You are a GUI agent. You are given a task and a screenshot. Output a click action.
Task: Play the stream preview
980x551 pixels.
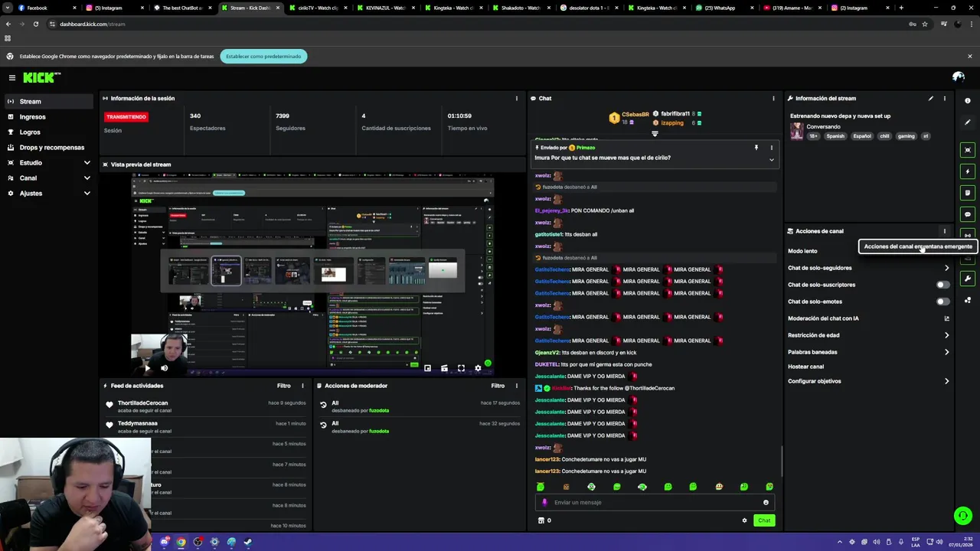tap(147, 368)
